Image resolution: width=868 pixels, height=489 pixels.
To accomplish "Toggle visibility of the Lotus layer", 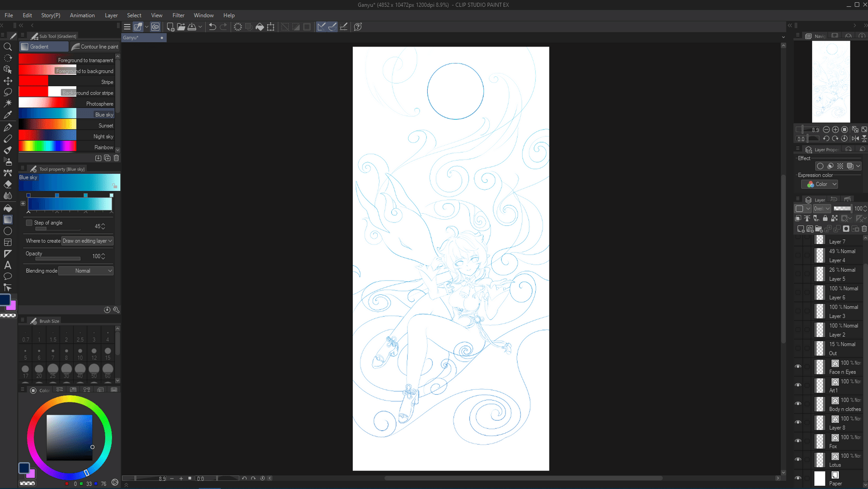I will pyautogui.click(x=798, y=460).
